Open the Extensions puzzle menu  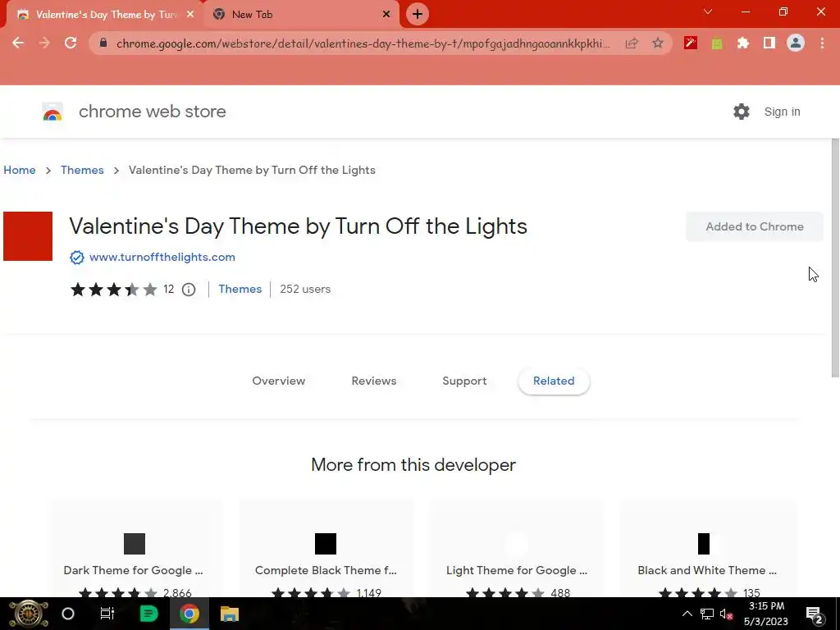(743, 43)
